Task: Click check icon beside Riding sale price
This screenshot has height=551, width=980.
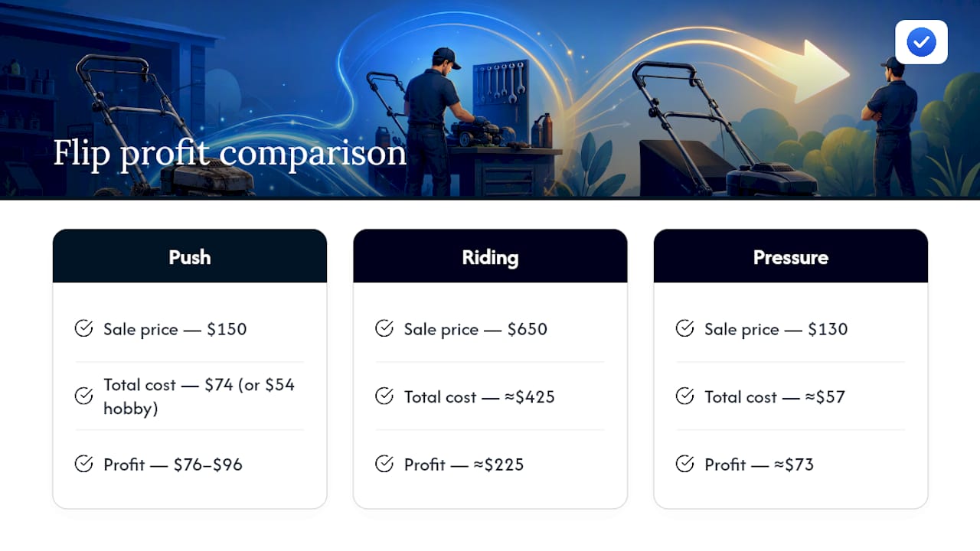Action: (384, 329)
